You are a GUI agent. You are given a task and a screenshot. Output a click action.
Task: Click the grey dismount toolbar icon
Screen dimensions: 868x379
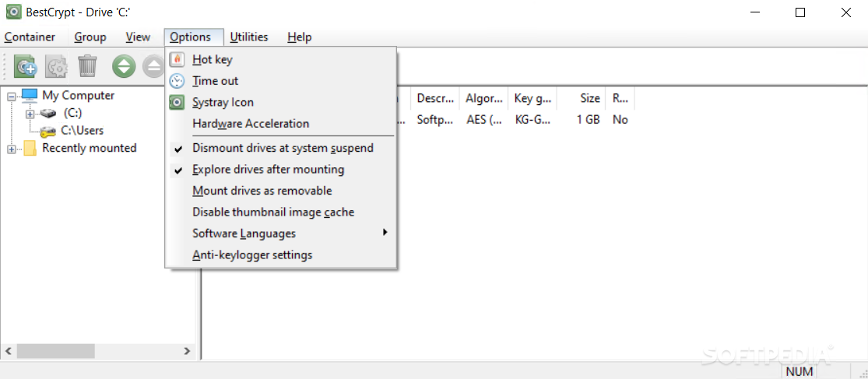tap(153, 66)
